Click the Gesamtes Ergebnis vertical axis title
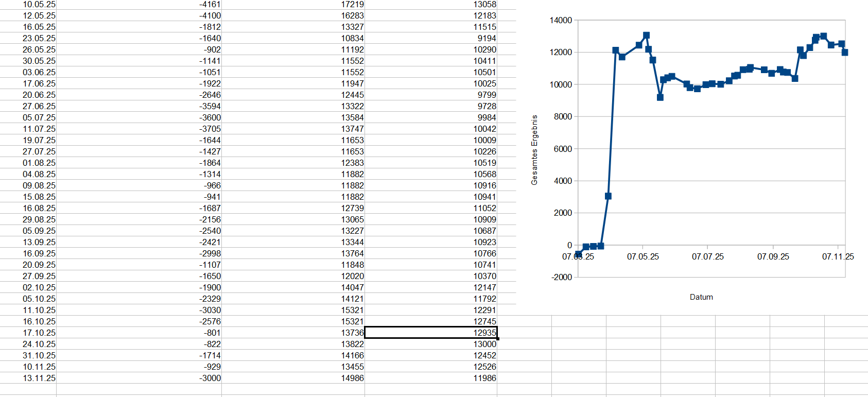The image size is (868, 397). click(x=534, y=150)
